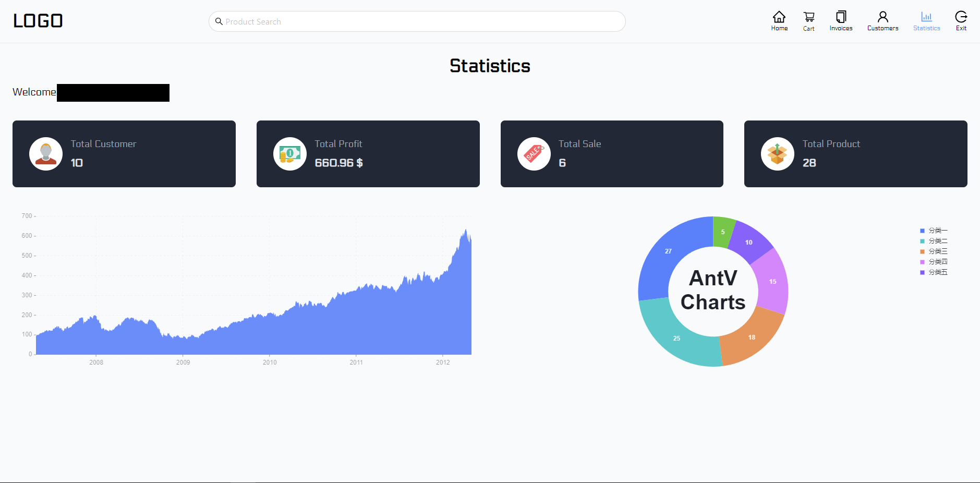The image size is (980, 483).
Task: Open the Home page icon
Action: coord(779,17)
